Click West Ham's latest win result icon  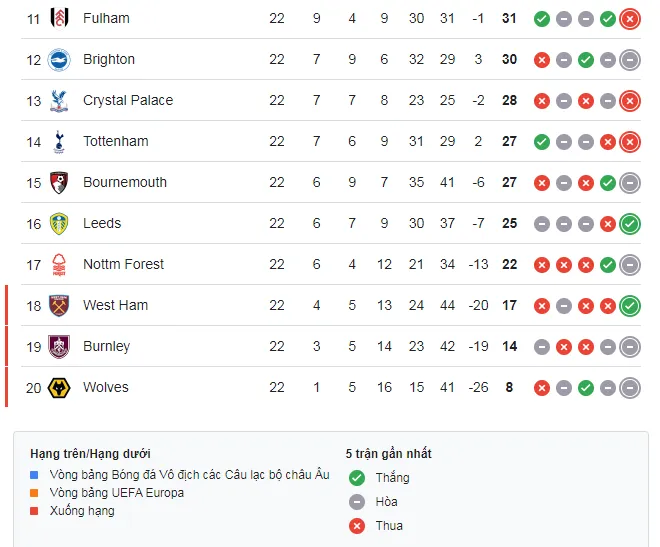coord(629,305)
